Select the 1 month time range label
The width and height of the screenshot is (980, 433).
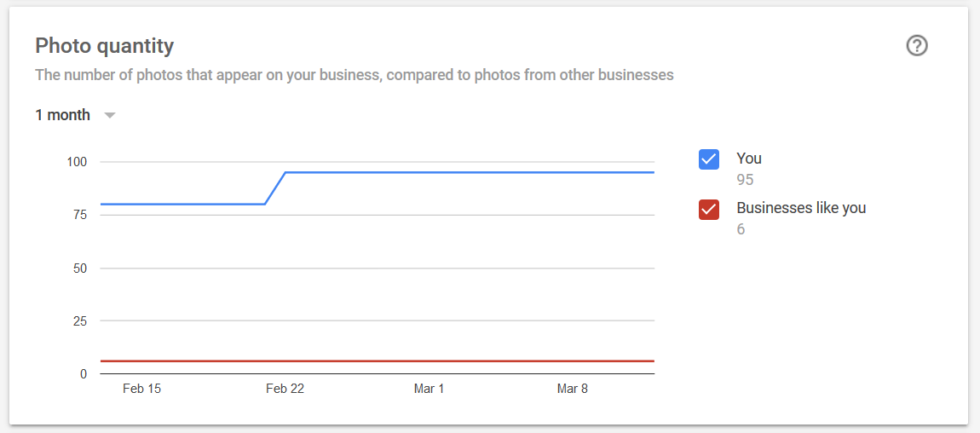click(x=62, y=115)
